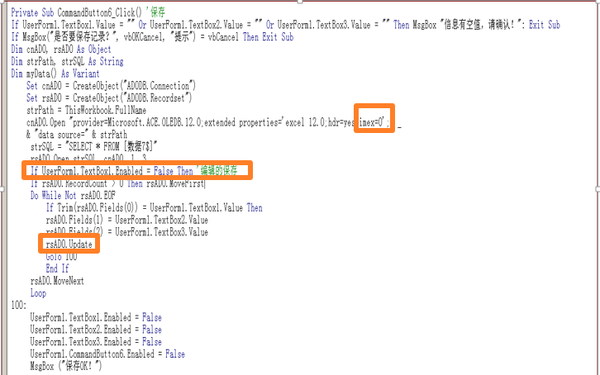Viewport: 600px width, 375px height.
Task: Click the End If line
Action: pos(57,269)
